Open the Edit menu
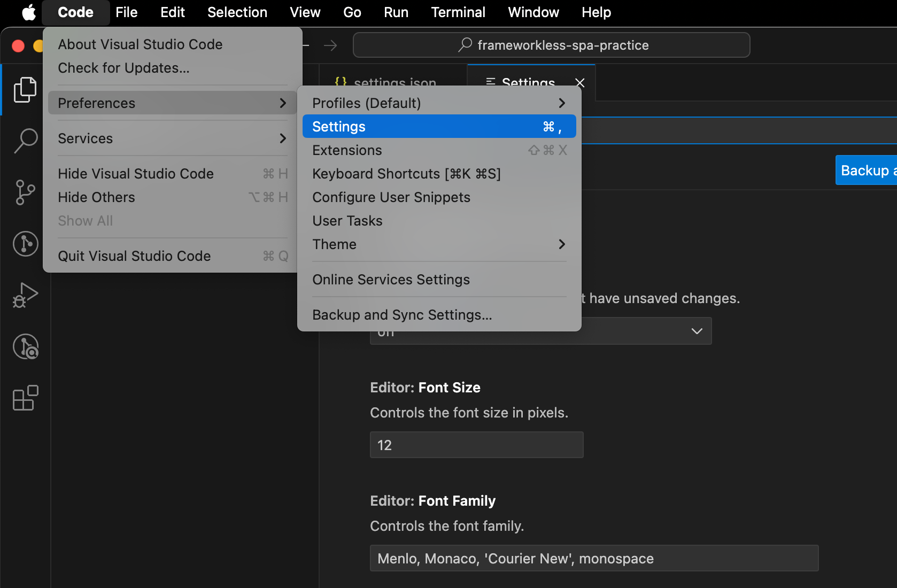 coord(173,12)
